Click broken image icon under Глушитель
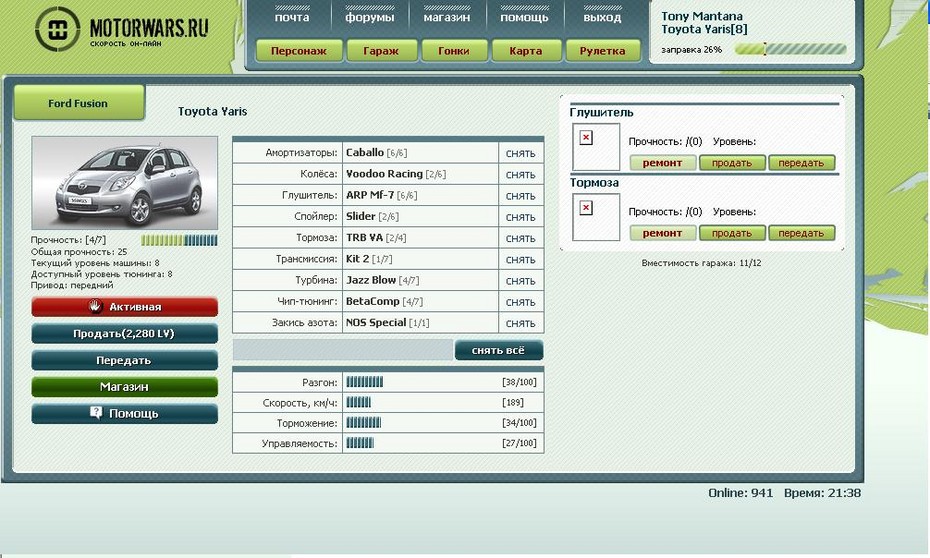This screenshot has height=558, width=930. [x=586, y=138]
